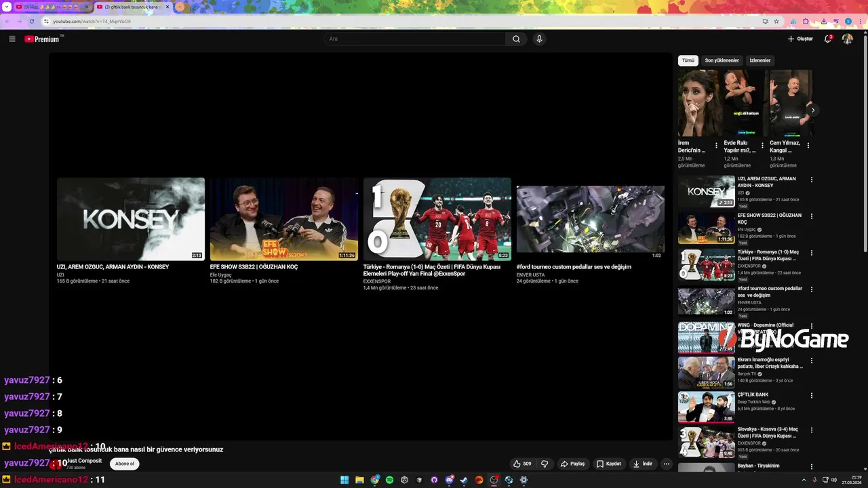Open the EFE SHOW end-screen video thumbnail
The height and width of the screenshot is (488, 868).
284,219
